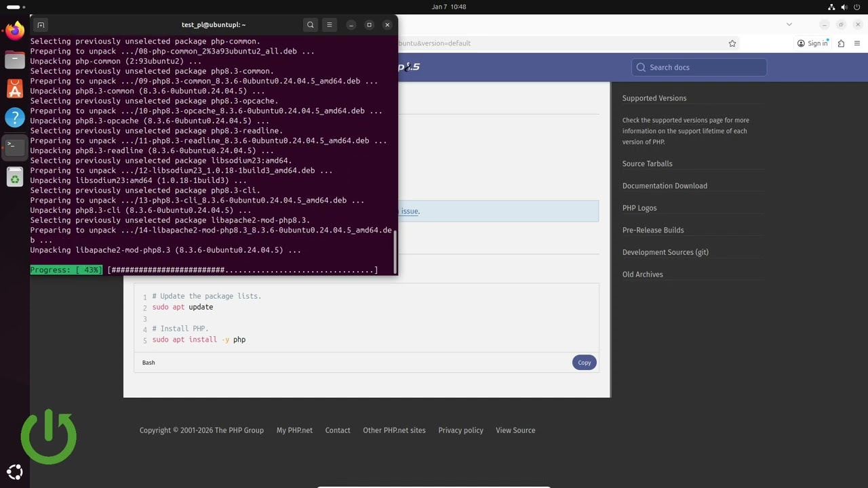Open the terminal hamburger menu
Screen dimensions: 868x488
(x=330, y=25)
